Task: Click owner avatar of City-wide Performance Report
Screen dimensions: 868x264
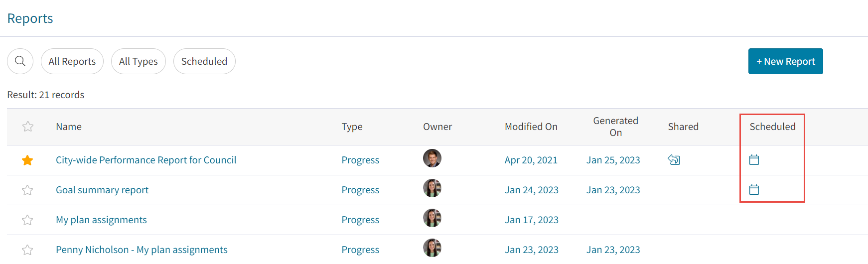Action: pos(432,158)
